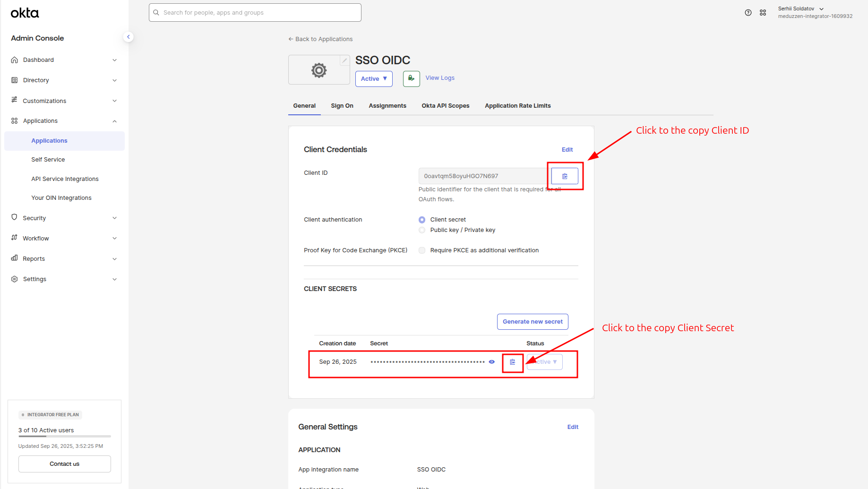
Task: Click the Reports chart icon
Action: point(15,258)
